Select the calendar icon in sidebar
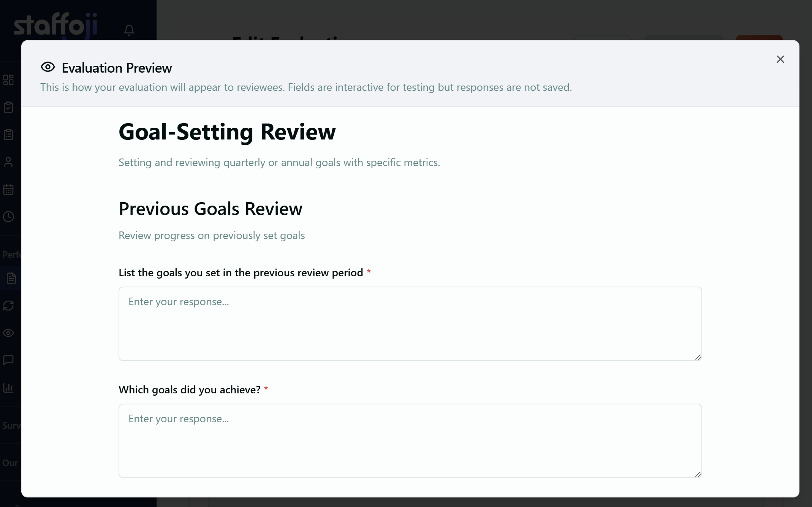The height and width of the screenshot is (507, 812). click(8, 189)
